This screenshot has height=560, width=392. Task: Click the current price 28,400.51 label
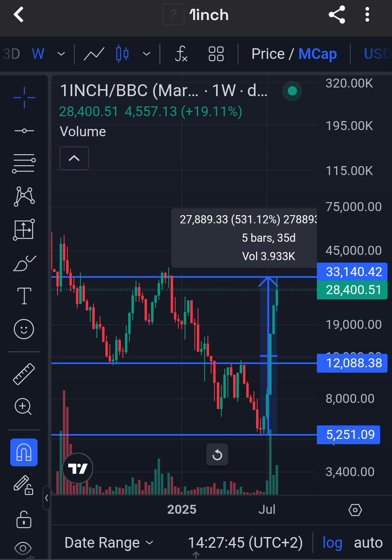(x=352, y=290)
